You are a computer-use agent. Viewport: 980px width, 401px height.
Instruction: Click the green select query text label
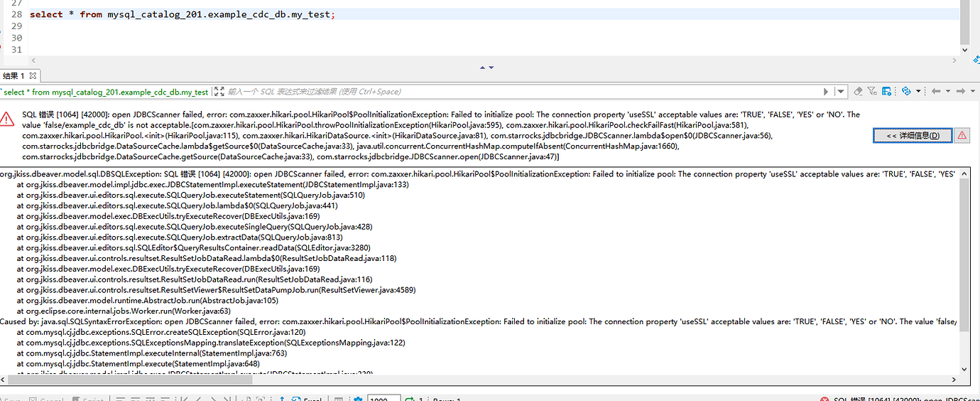click(106, 92)
